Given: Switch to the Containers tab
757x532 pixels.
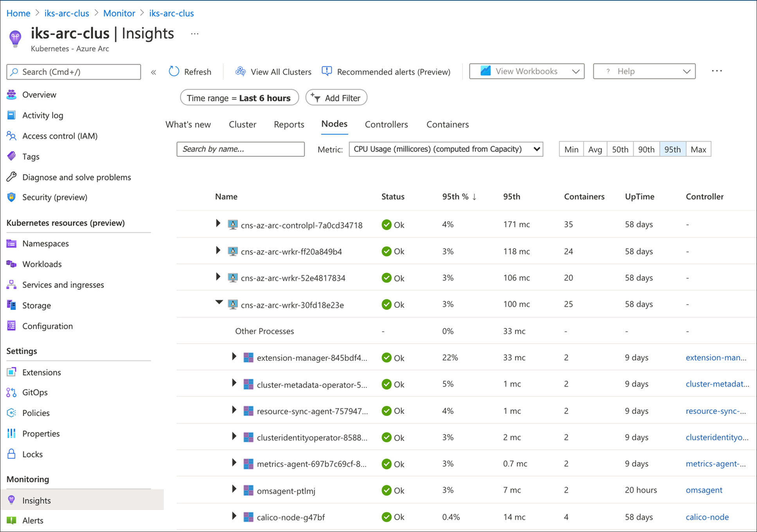Looking at the screenshot, I should [447, 124].
